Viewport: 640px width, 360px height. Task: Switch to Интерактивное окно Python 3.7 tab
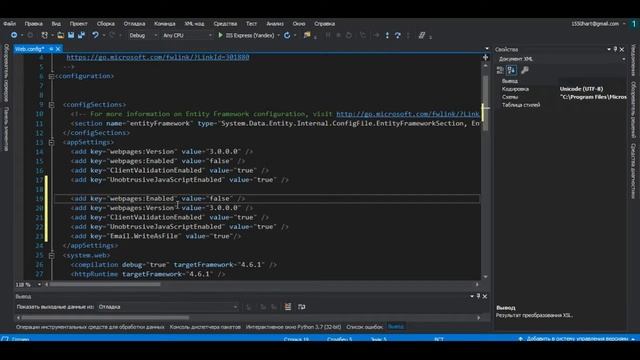coord(293,327)
